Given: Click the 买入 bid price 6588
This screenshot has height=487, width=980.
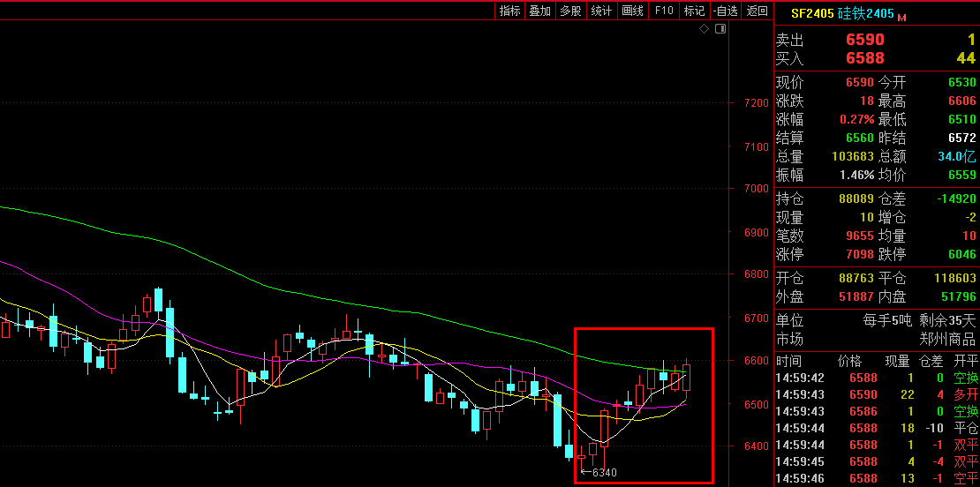Looking at the screenshot, I should click(864, 58).
